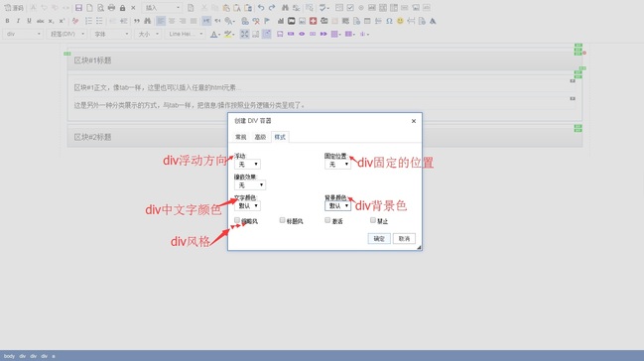The image size is (644, 361).
Task: Click the Paste clipboard icon
Action: (x=226, y=8)
